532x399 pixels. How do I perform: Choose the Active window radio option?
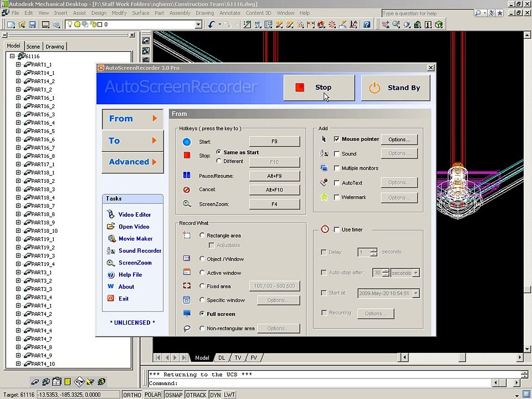(x=202, y=273)
